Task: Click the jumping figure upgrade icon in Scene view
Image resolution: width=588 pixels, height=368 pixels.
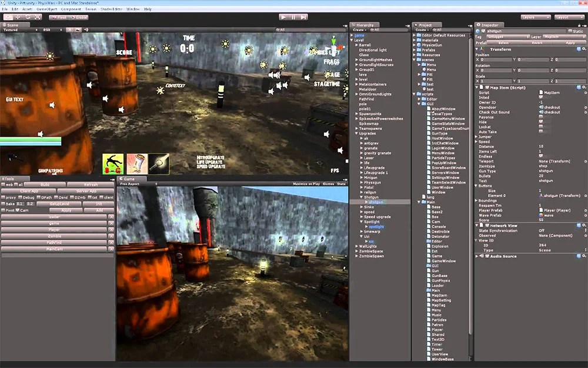Action: click(x=113, y=164)
